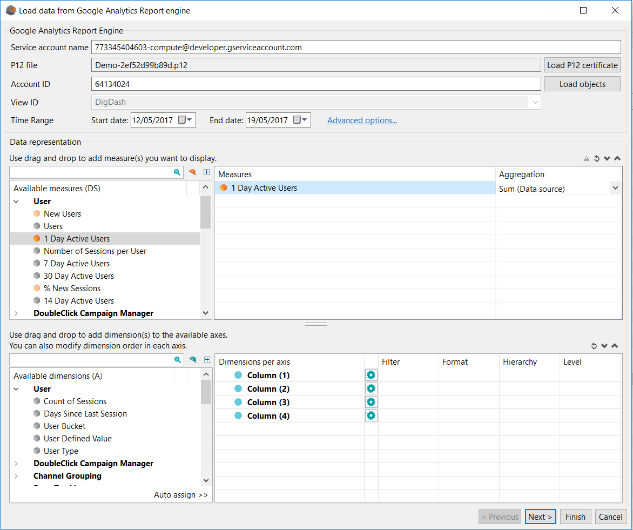Select New Users measure
This screenshot has width=633, height=530.
pyautogui.click(x=62, y=214)
